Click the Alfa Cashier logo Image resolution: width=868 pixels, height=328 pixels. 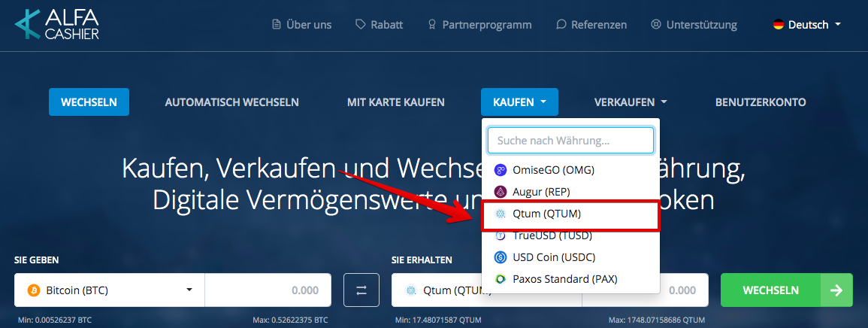[57, 26]
